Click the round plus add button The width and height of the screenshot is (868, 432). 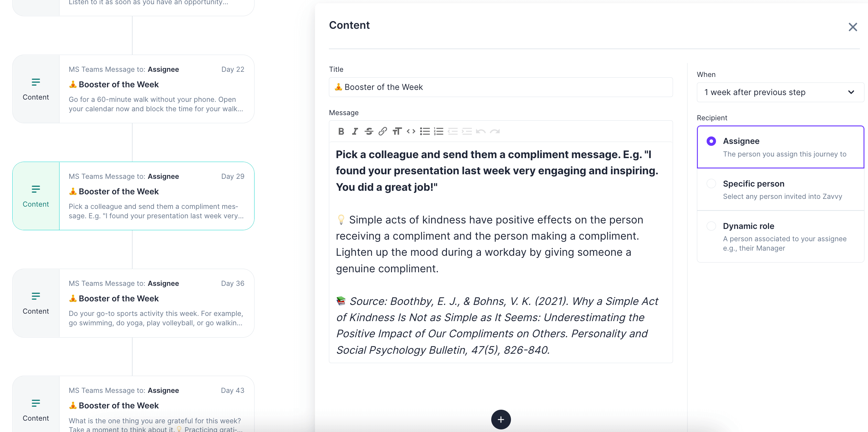coord(501,419)
